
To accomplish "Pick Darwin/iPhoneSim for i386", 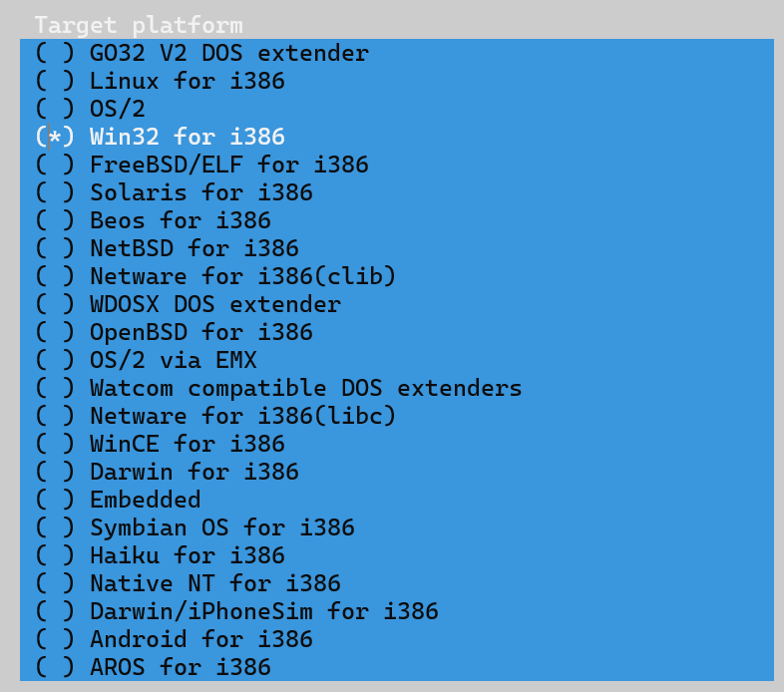I will tap(237, 611).
